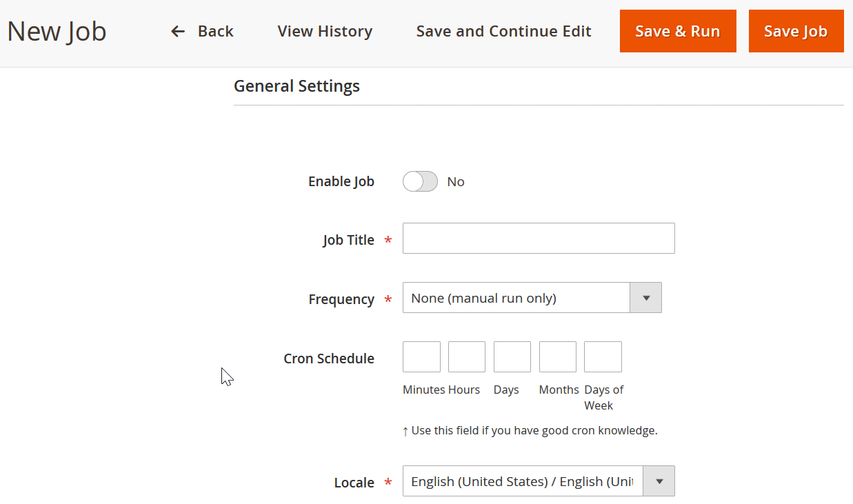Click the cron Minutes field
Viewport: 853px width, 504px height.
[421, 356]
